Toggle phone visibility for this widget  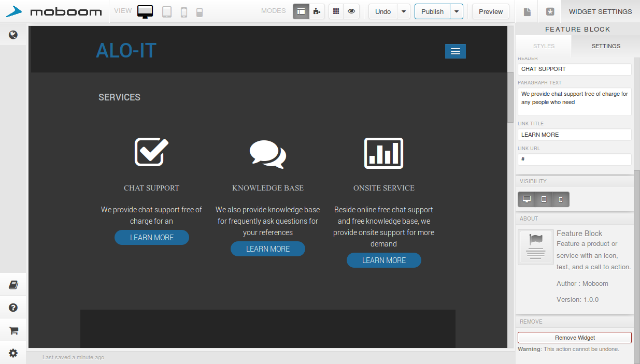560,199
